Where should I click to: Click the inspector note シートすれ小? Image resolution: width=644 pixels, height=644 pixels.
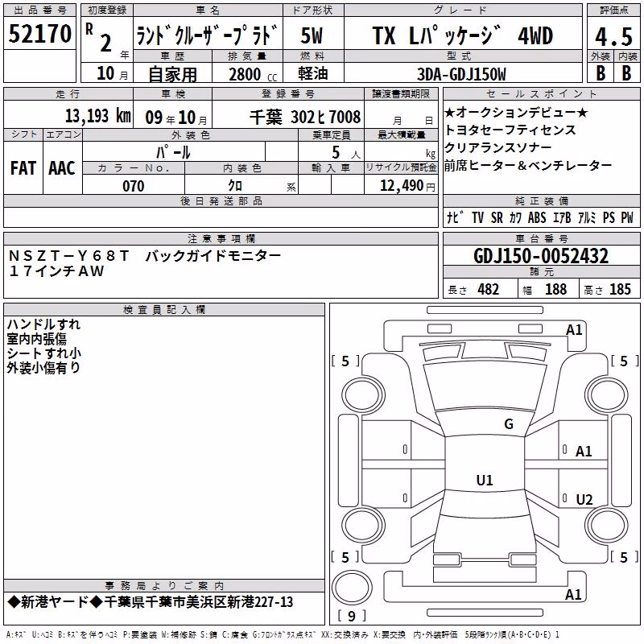point(44,353)
